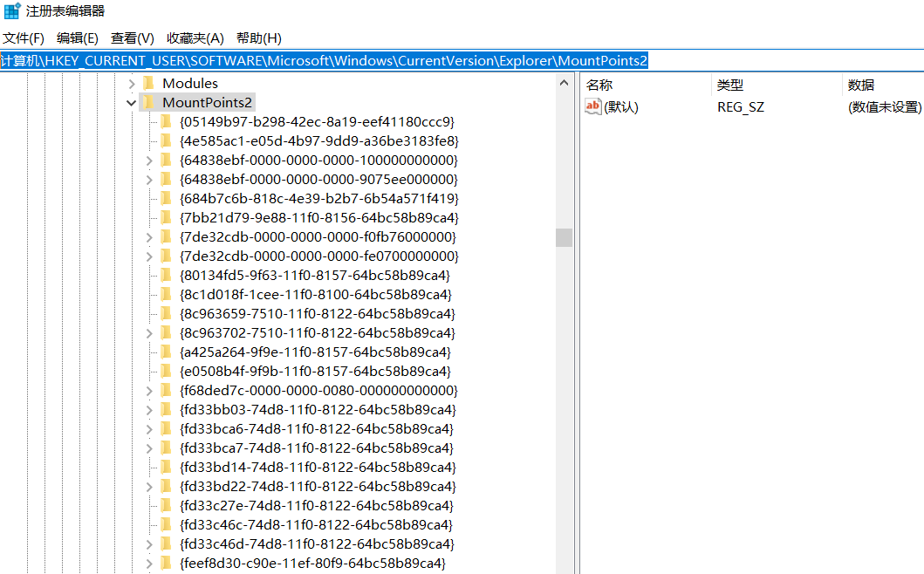Screen dimensions: 924x574
Task: Open the 文件(F) menu
Action: [x=24, y=38]
